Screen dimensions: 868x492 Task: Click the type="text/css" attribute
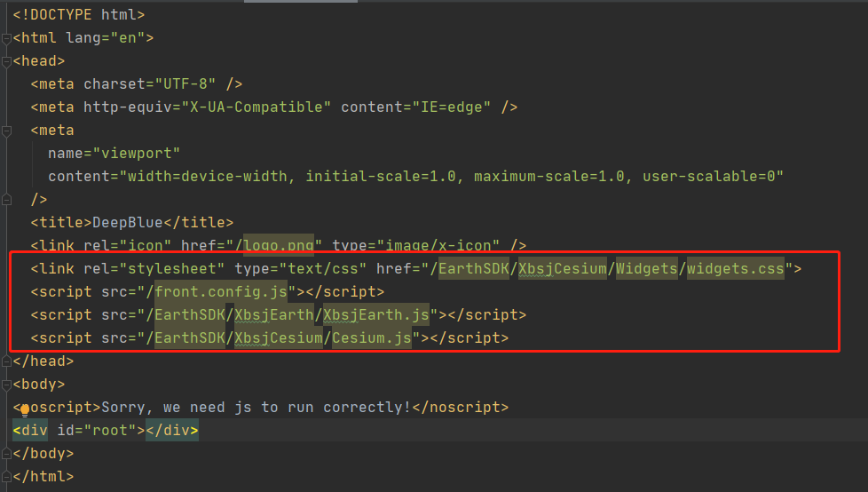point(301,269)
